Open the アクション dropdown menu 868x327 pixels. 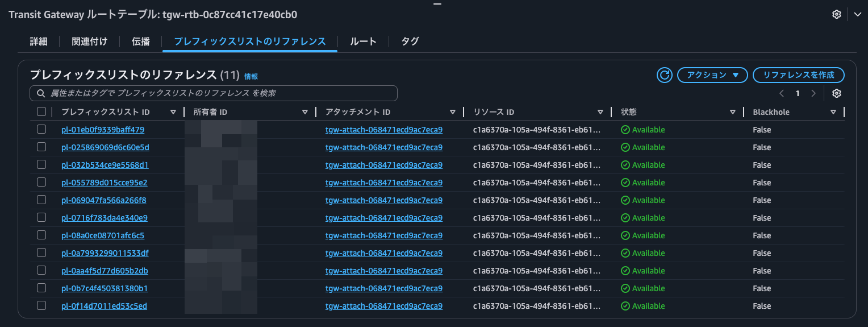point(712,75)
